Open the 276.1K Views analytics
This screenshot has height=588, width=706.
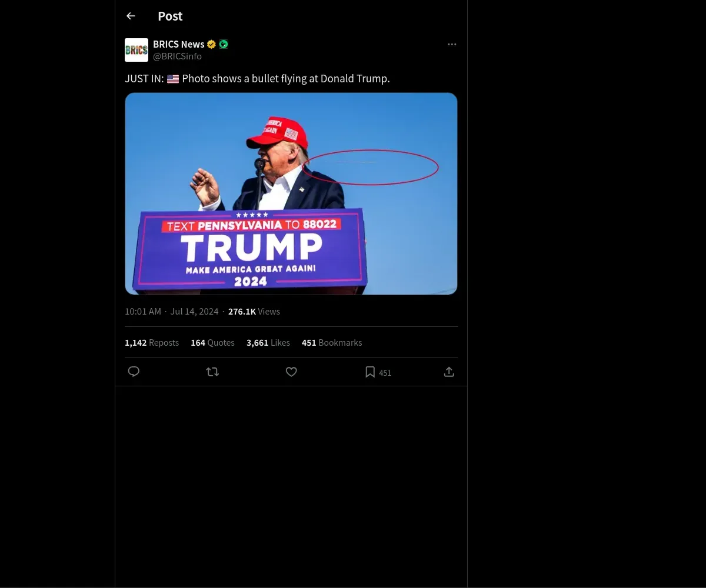click(254, 312)
